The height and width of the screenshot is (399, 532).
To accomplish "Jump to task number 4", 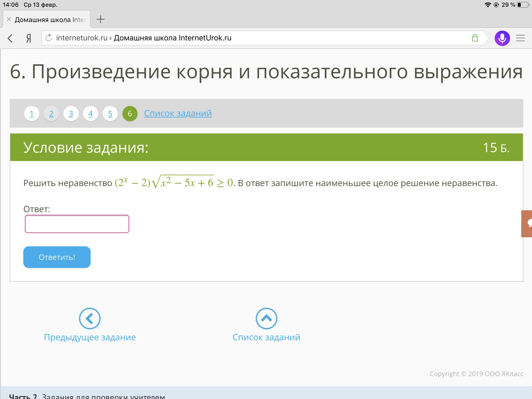I will (x=90, y=114).
